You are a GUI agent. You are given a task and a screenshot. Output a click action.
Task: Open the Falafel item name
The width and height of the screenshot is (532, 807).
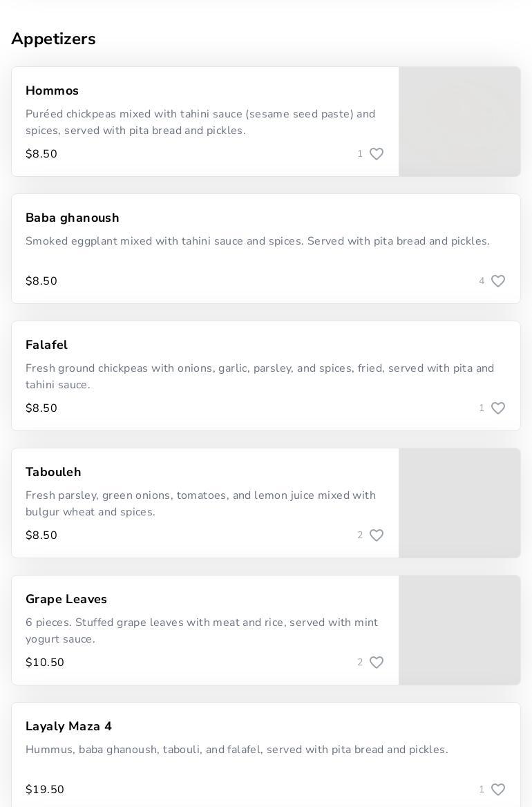coord(46,345)
